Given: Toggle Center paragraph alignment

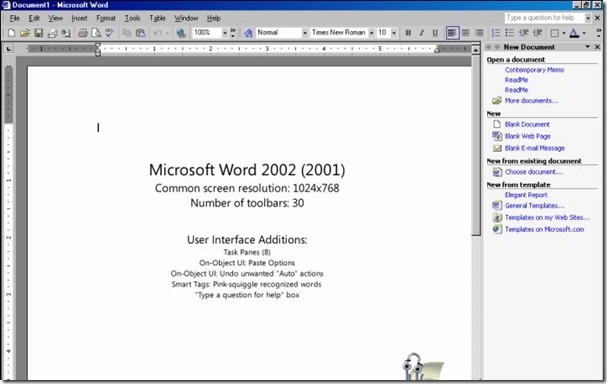Looking at the screenshot, I should point(466,33).
